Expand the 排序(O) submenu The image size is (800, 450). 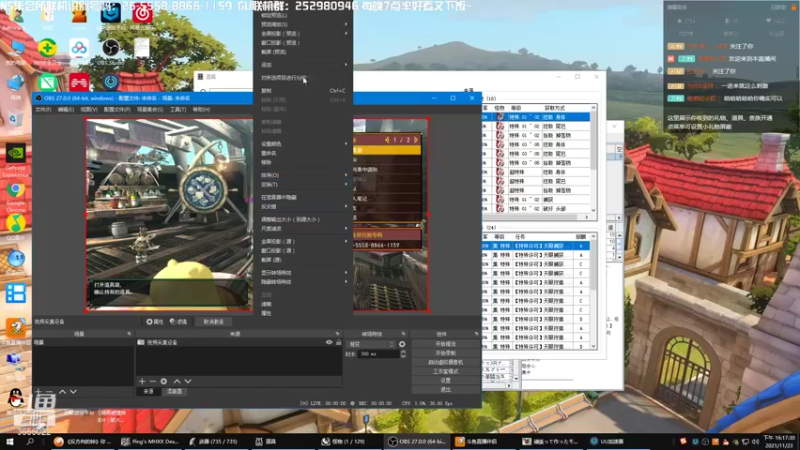[x=303, y=175]
